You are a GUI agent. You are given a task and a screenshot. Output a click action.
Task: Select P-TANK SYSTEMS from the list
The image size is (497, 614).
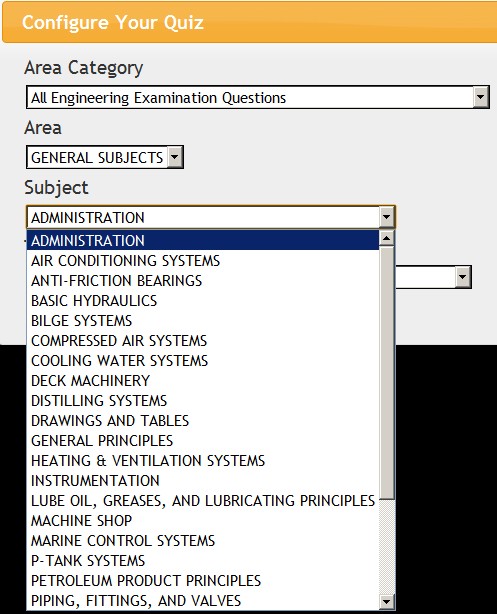tap(202, 560)
